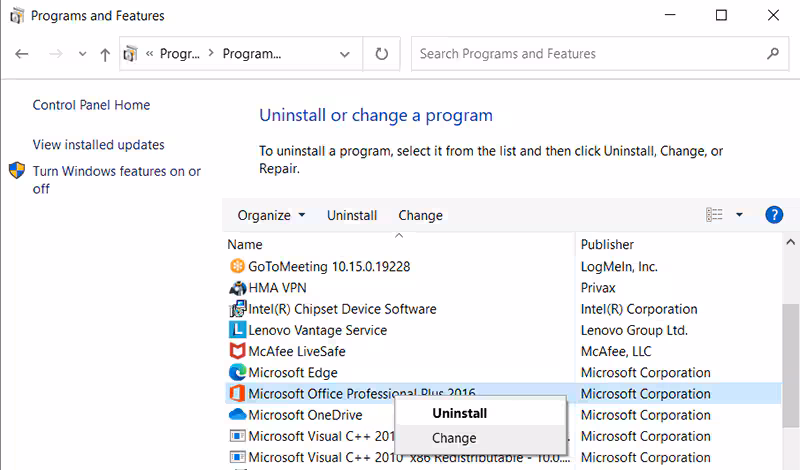Open help with the blue question mark
This screenshot has width=800, height=470.
pyautogui.click(x=773, y=215)
